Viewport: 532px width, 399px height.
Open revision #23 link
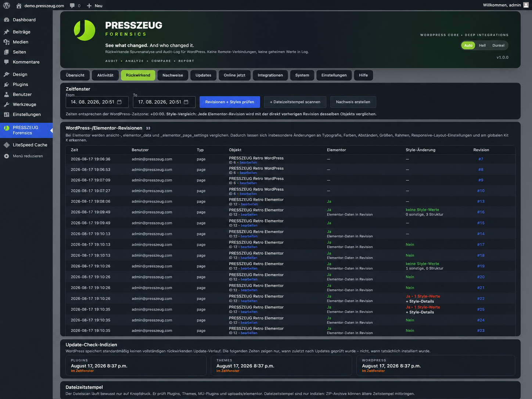(x=481, y=331)
